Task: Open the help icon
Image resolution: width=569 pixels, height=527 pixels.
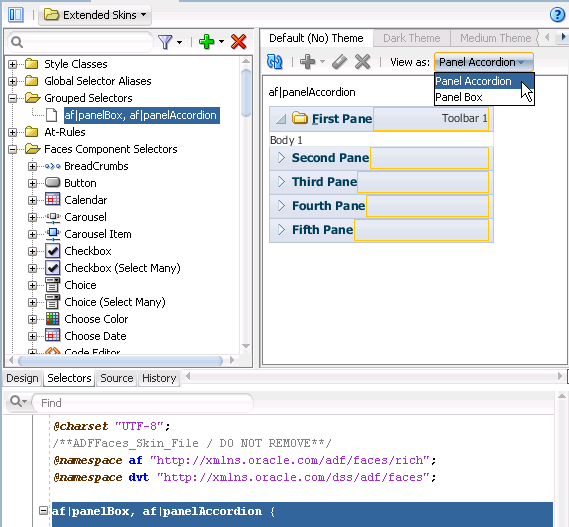Action: click(557, 15)
